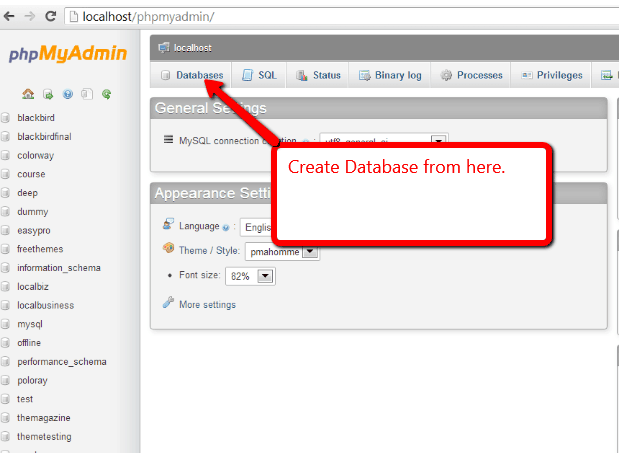This screenshot has width=621, height=453.
Task: Select the localbiz database
Action: coord(32,286)
